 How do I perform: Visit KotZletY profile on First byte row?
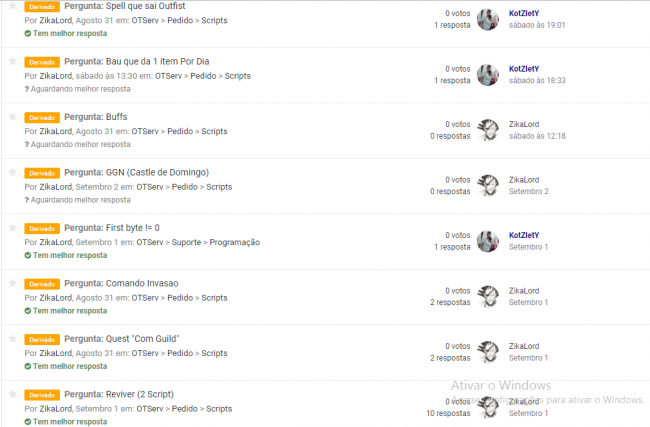(524, 235)
